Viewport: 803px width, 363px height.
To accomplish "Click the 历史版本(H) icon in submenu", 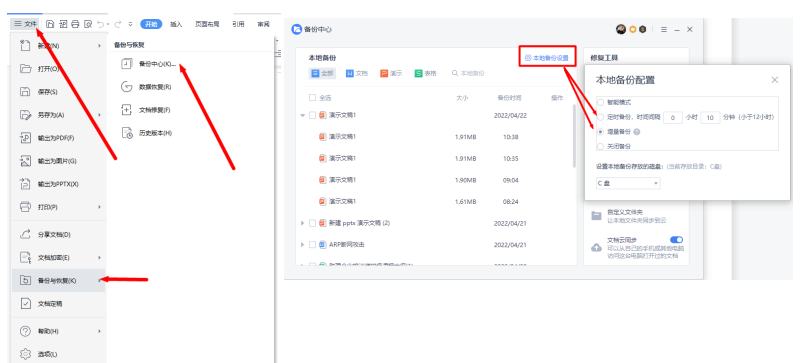I will (126, 133).
